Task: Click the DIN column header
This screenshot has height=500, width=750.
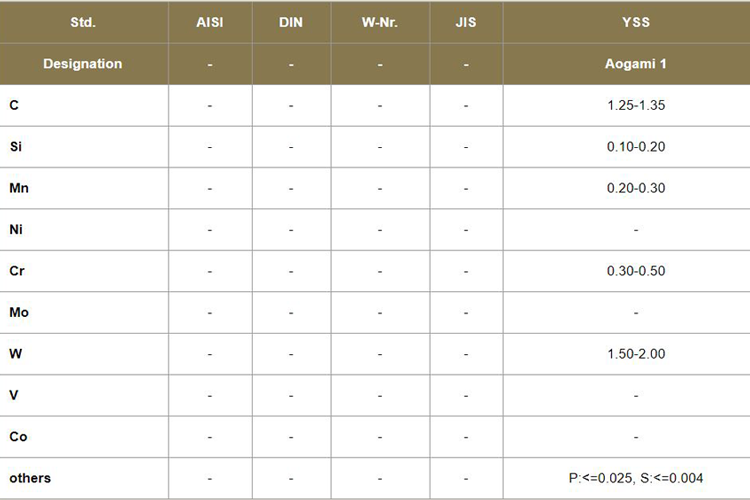Action: click(x=291, y=22)
